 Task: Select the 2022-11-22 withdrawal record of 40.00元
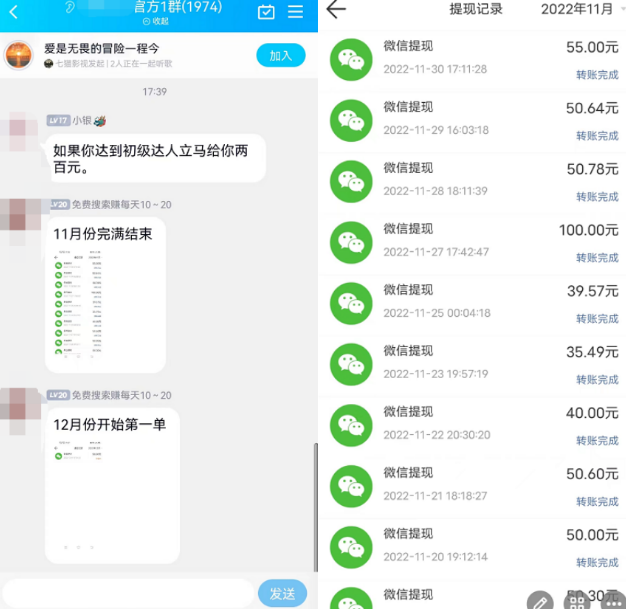[472, 424]
